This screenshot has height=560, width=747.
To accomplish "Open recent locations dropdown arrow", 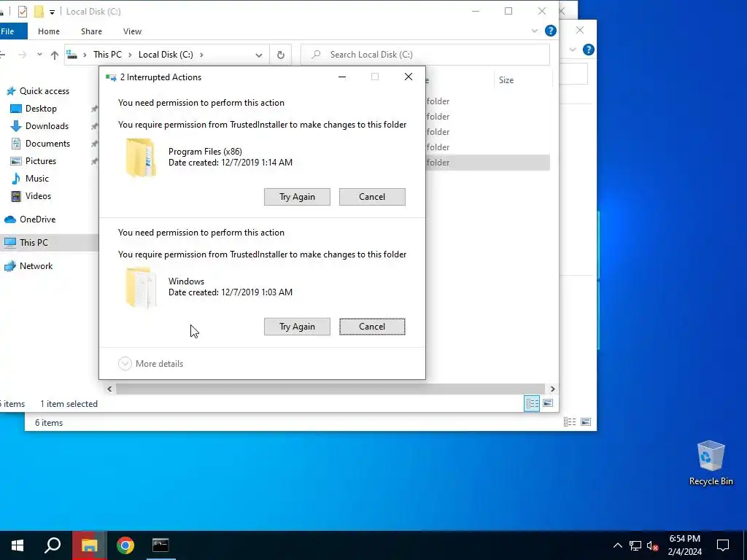I will 39,55.
